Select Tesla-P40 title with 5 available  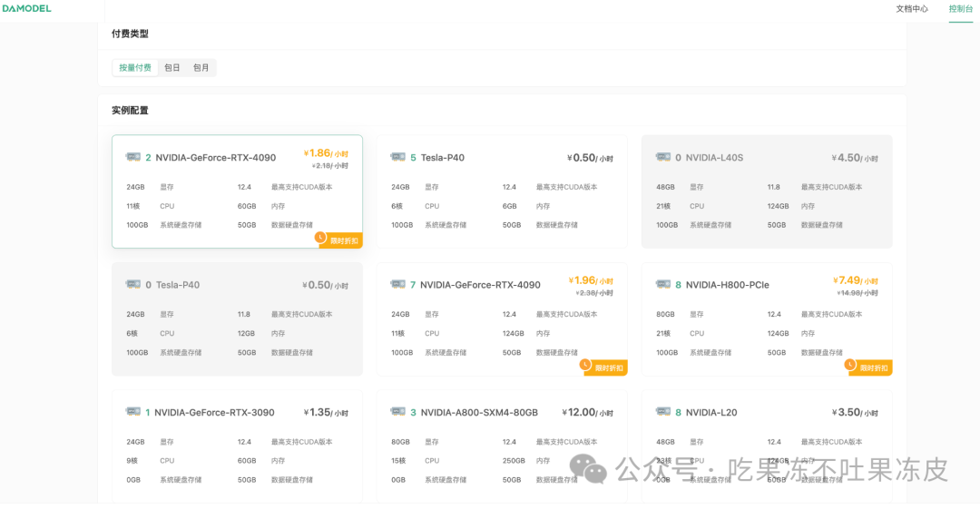tap(443, 158)
